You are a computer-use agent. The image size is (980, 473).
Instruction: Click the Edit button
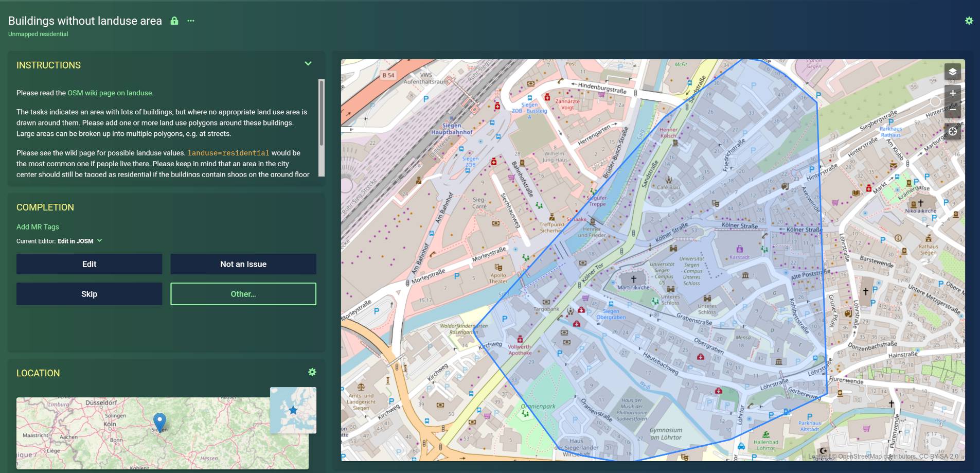point(89,264)
